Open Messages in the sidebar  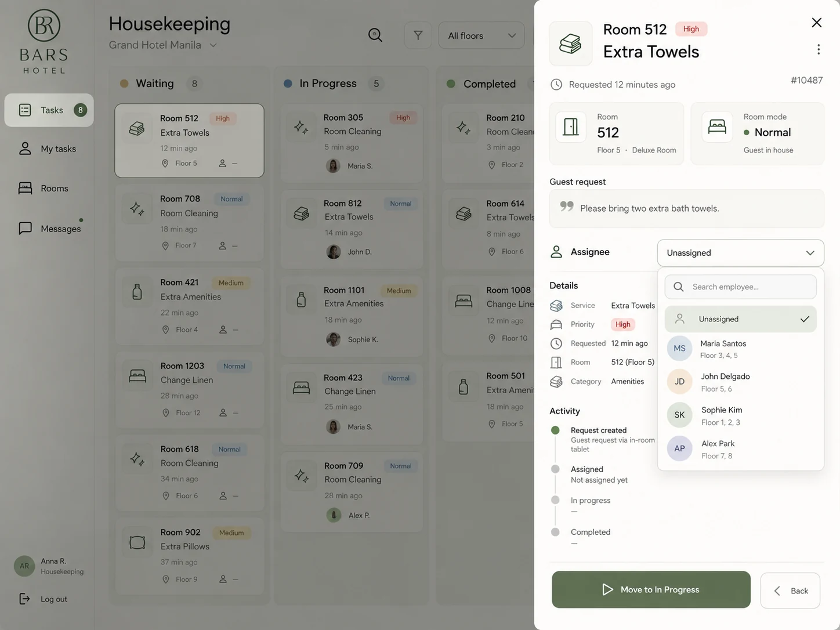[x=49, y=229]
